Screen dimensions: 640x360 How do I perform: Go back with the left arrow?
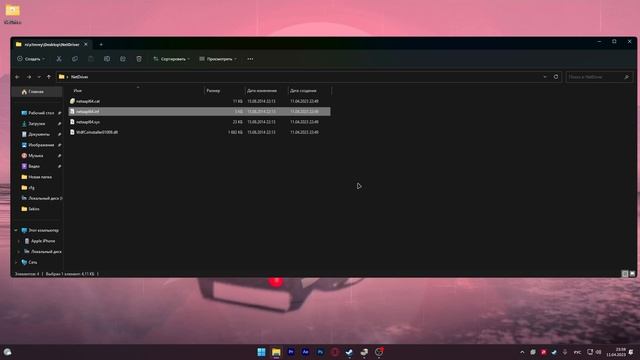tap(17, 77)
